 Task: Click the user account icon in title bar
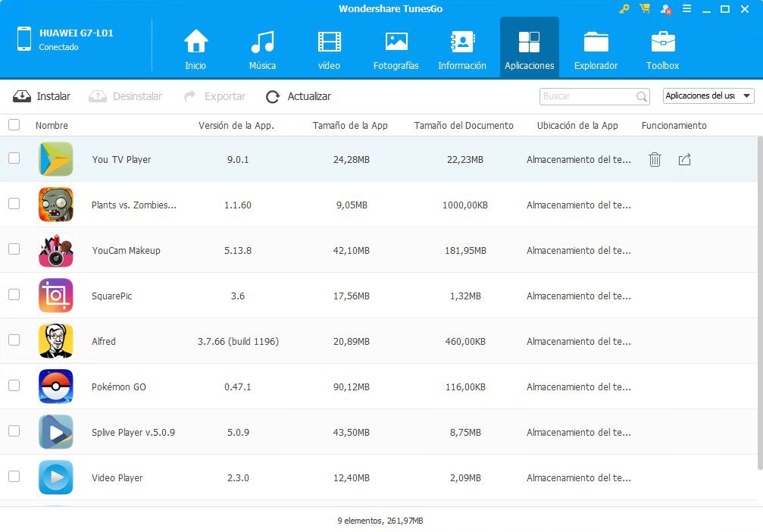[x=665, y=9]
